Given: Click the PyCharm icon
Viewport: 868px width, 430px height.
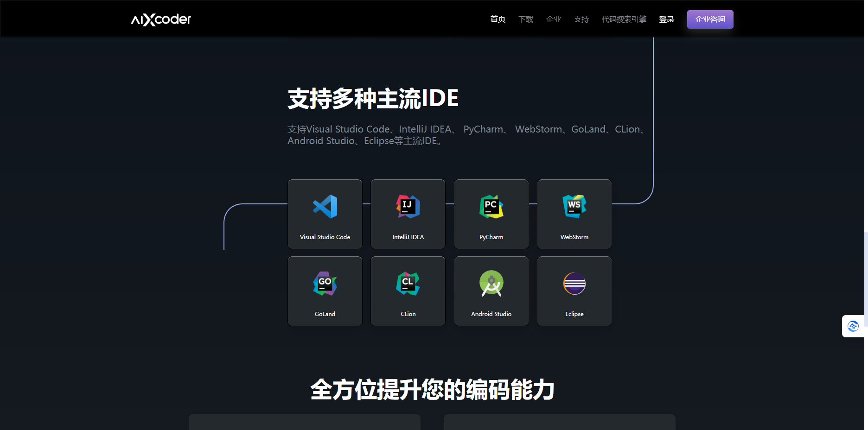Looking at the screenshot, I should click(x=491, y=207).
